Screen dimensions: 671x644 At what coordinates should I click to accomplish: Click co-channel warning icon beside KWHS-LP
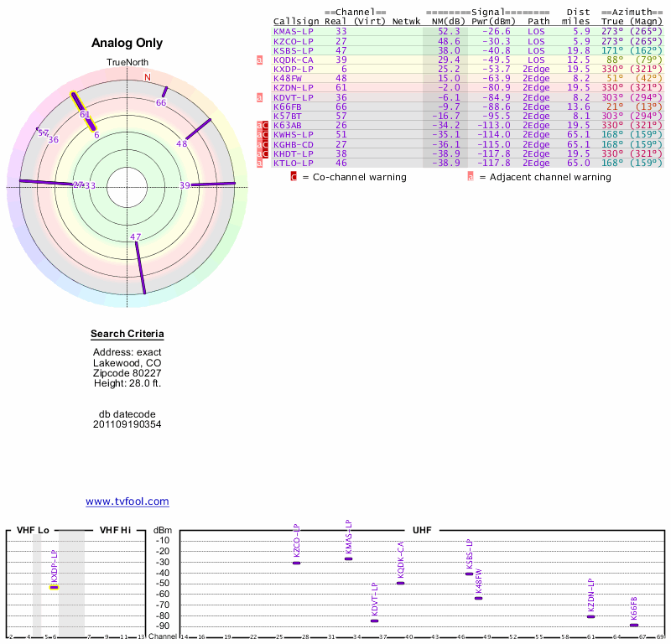265,135
